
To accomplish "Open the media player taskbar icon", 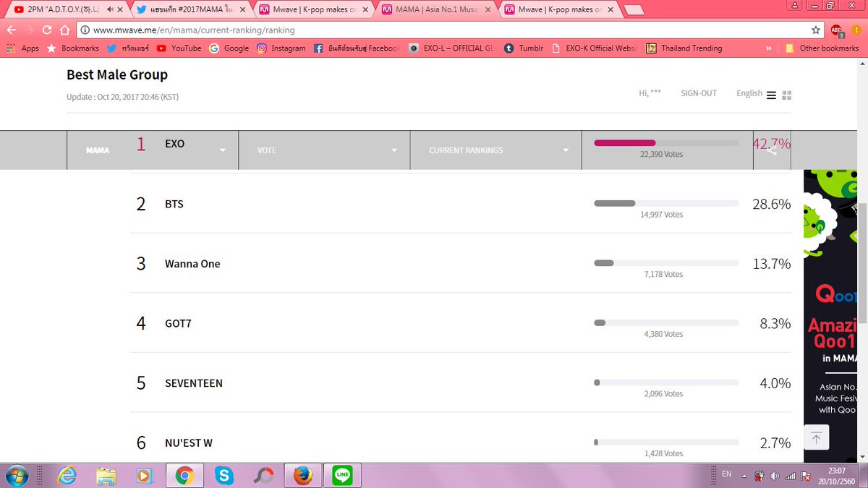I will click(x=145, y=475).
